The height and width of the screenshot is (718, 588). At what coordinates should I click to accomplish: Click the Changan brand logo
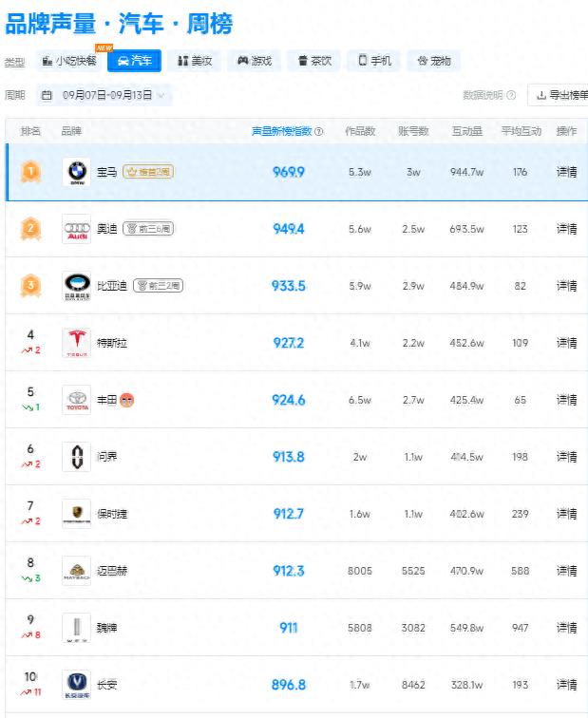coord(76,685)
